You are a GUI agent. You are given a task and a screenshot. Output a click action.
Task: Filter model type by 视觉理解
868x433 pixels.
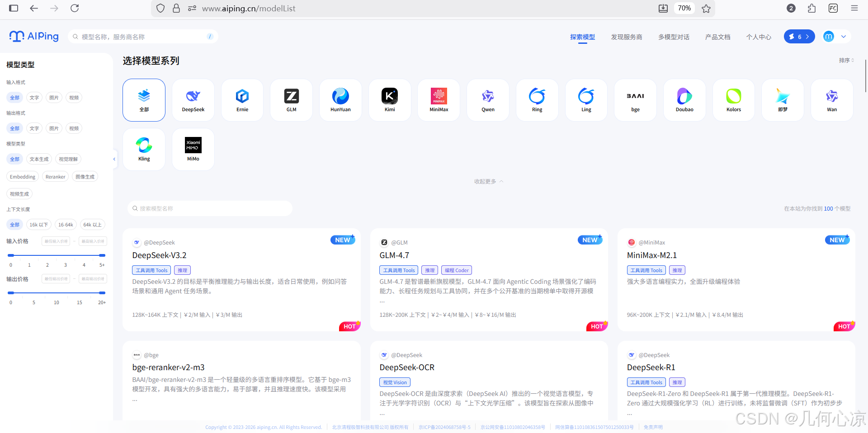[x=68, y=159]
